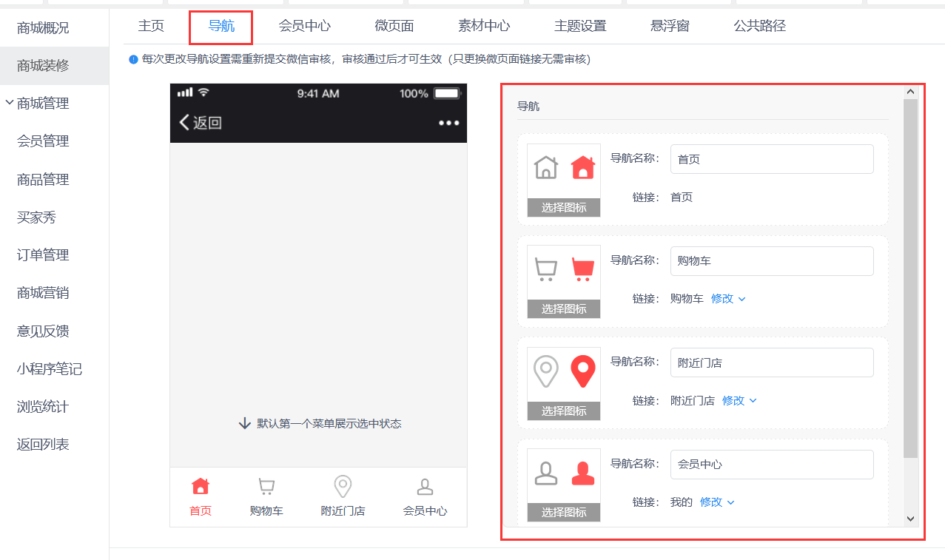Open the 会员中心 top tab

[305, 26]
